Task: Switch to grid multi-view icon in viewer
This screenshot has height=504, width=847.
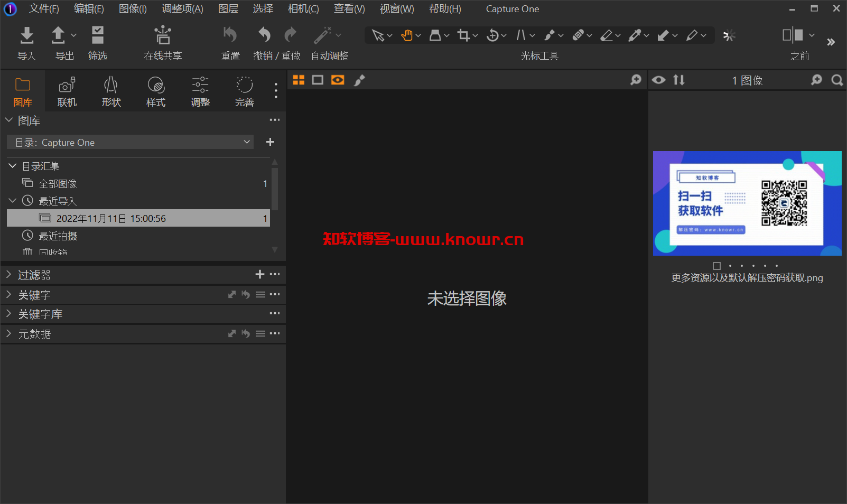Action: [x=299, y=80]
